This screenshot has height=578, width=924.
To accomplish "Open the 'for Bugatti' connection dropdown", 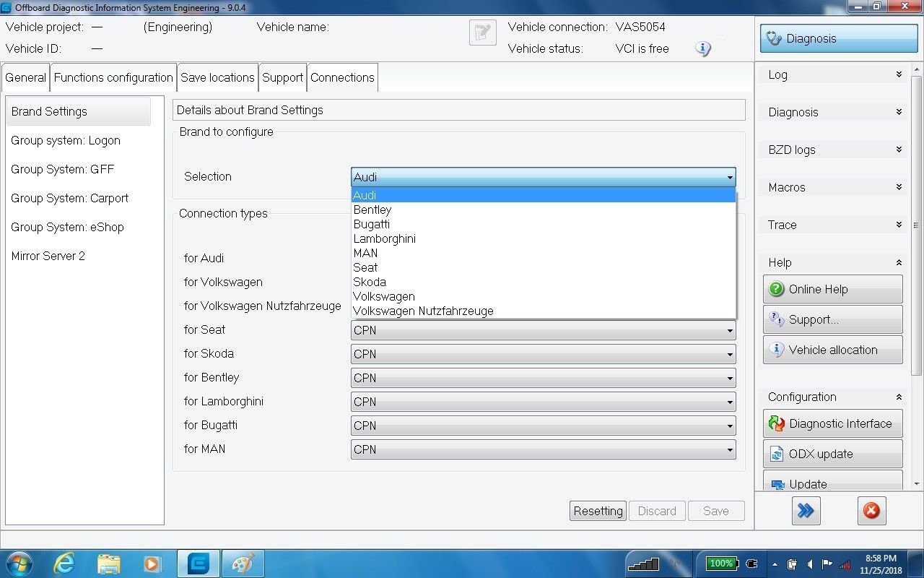I will [x=543, y=426].
